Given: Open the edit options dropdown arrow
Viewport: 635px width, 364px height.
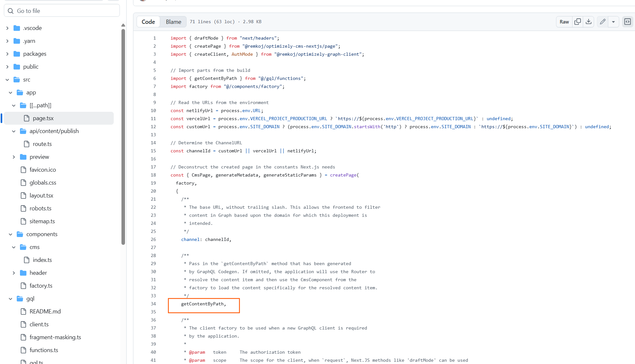Looking at the screenshot, I should [x=613, y=22].
